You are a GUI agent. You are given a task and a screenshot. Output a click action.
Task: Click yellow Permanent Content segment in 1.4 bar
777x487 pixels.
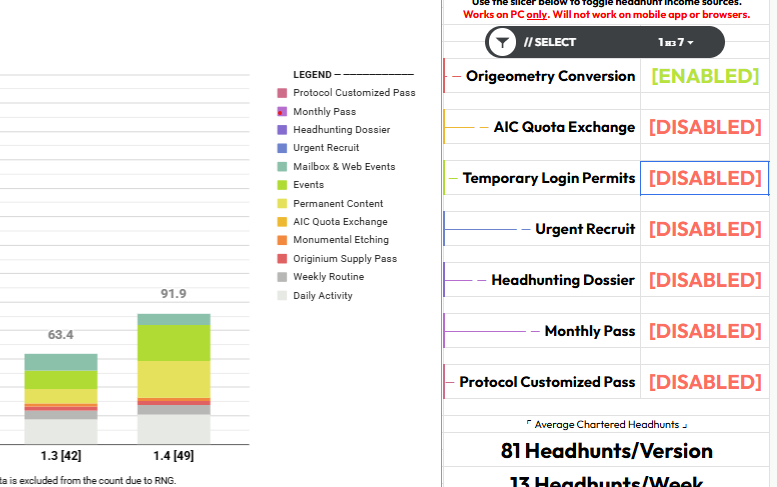pyautogui.click(x=174, y=379)
